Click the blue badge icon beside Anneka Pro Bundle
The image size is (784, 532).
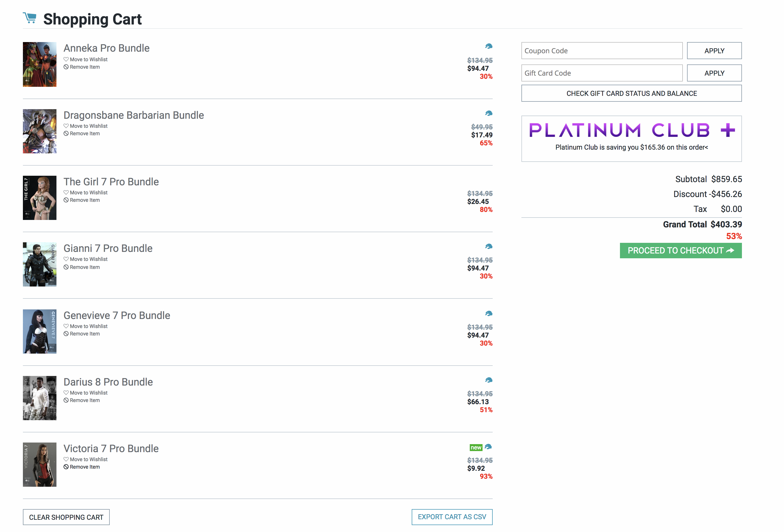pos(488,46)
